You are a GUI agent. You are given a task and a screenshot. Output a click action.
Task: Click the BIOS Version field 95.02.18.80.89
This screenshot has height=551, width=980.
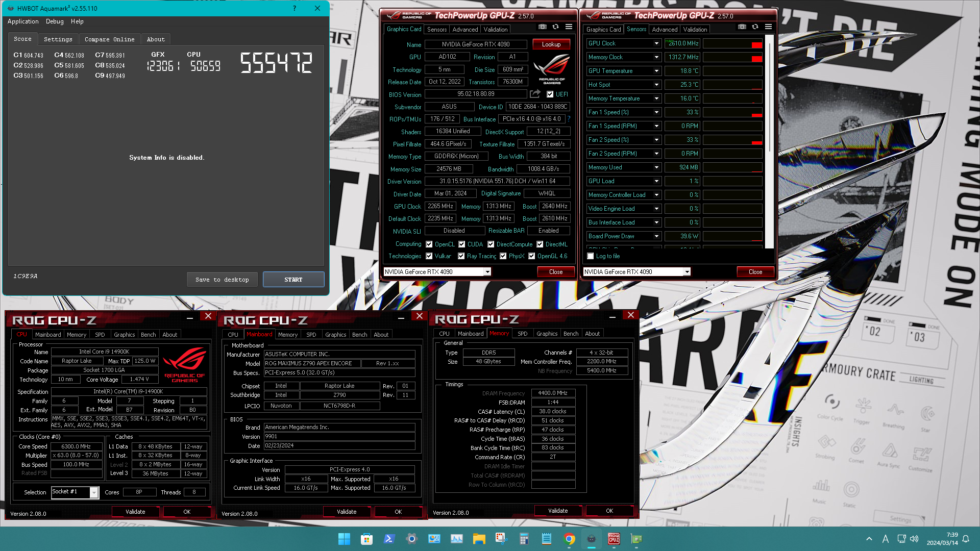click(476, 94)
